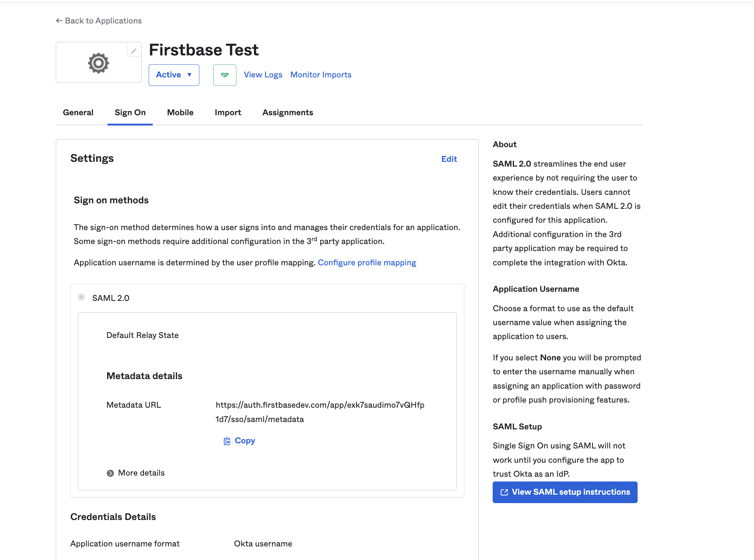Click the Application Username sidebar heading
The height and width of the screenshot is (560, 754).
536,289
